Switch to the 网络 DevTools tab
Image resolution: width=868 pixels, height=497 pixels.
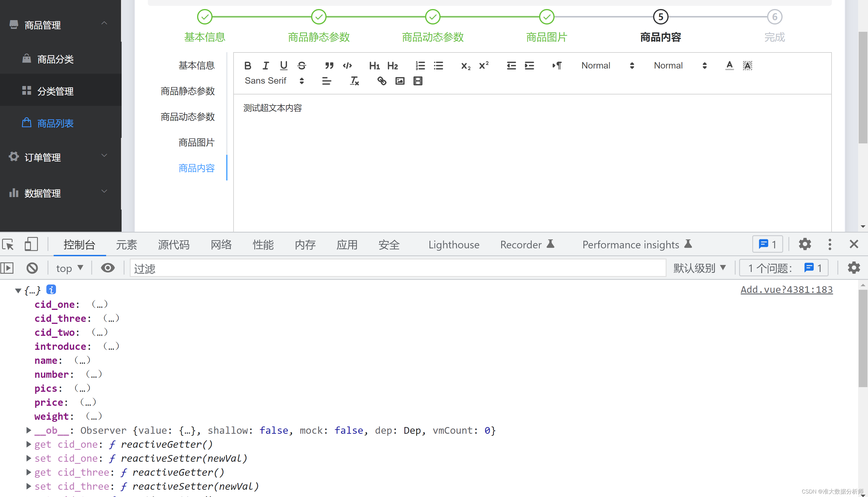coord(221,244)
